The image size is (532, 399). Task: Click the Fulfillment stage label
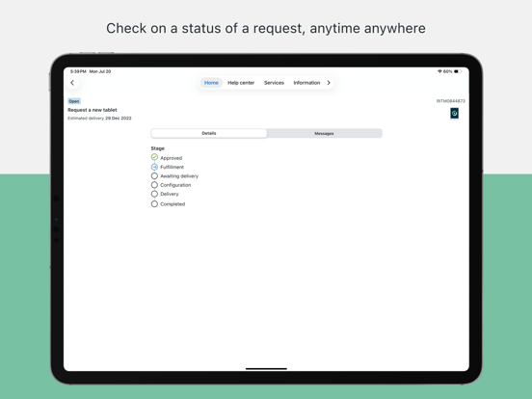coord(172,167)
